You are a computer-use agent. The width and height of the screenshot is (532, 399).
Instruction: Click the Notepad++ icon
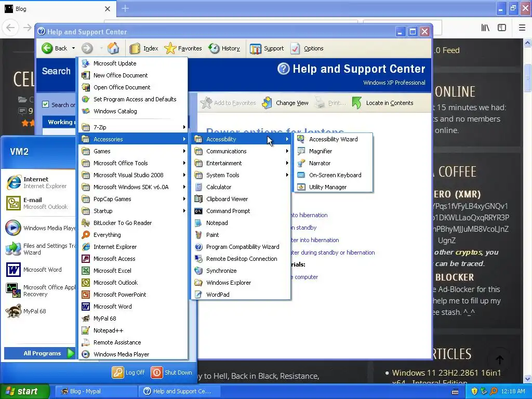click(86, 330)
